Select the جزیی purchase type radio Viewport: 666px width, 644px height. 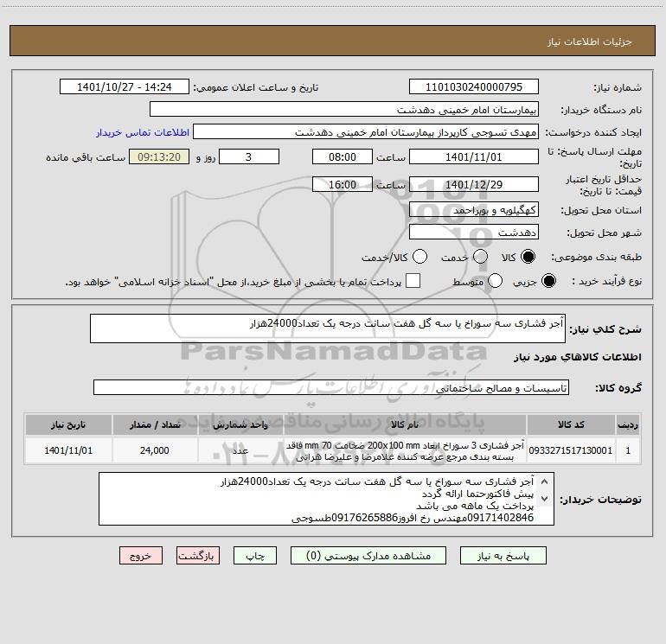click(x=548, y=281)
